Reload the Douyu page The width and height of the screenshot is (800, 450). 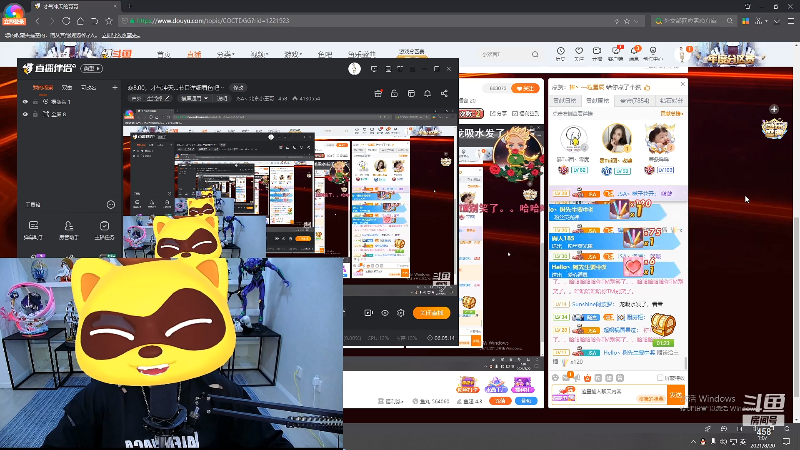pos(66,21)
